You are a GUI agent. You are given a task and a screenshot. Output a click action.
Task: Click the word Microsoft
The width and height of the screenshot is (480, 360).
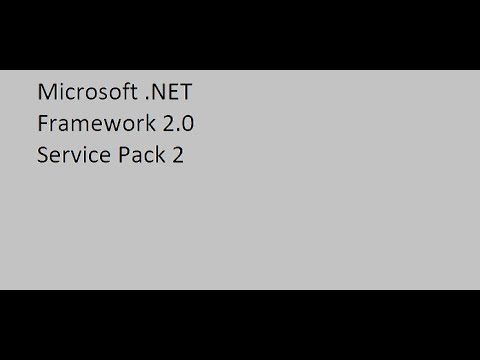pos(87,91)
